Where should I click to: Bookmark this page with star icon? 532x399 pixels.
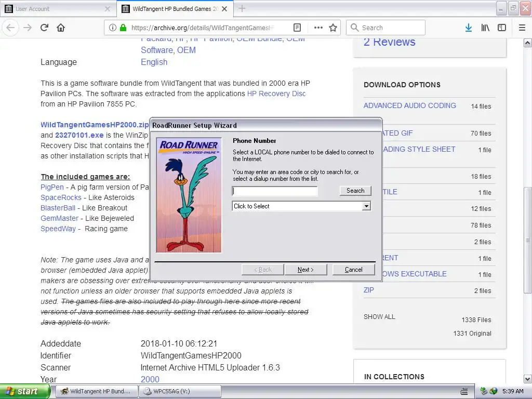(x=333, y=28)
